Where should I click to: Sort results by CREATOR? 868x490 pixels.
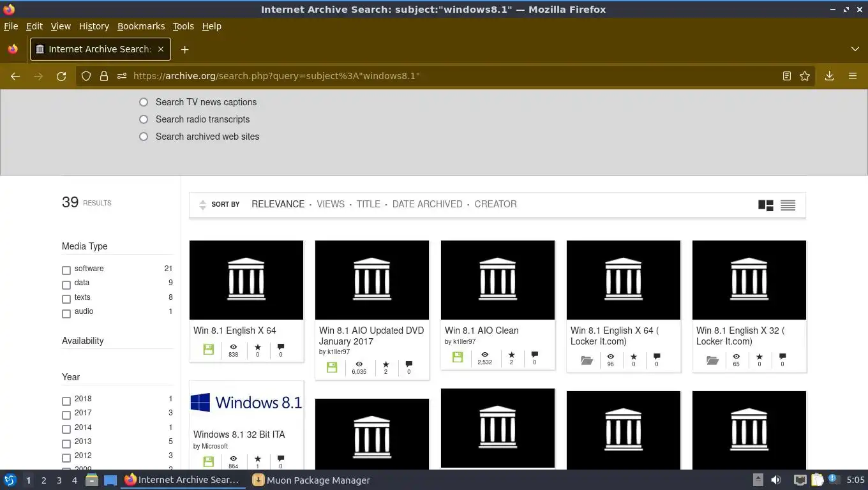click(x=495, y=204)
